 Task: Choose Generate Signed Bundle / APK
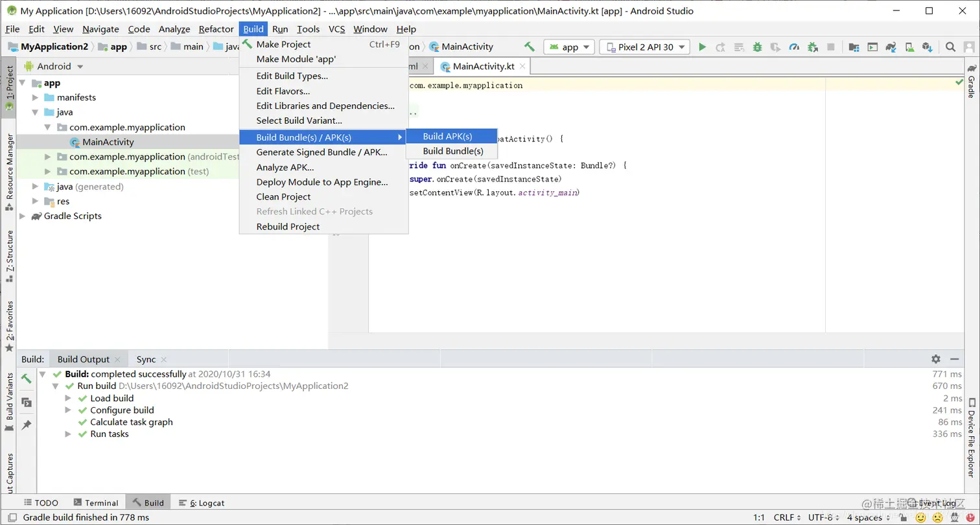[323, 152]
